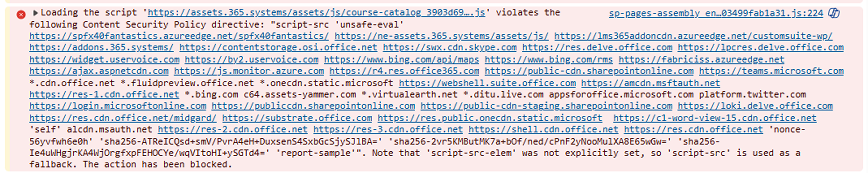Open lms365addoncdn.azureedge.net customsuite-wp link
The width and height of the screenshot is (868, 173).
click(x=693, y=36)
